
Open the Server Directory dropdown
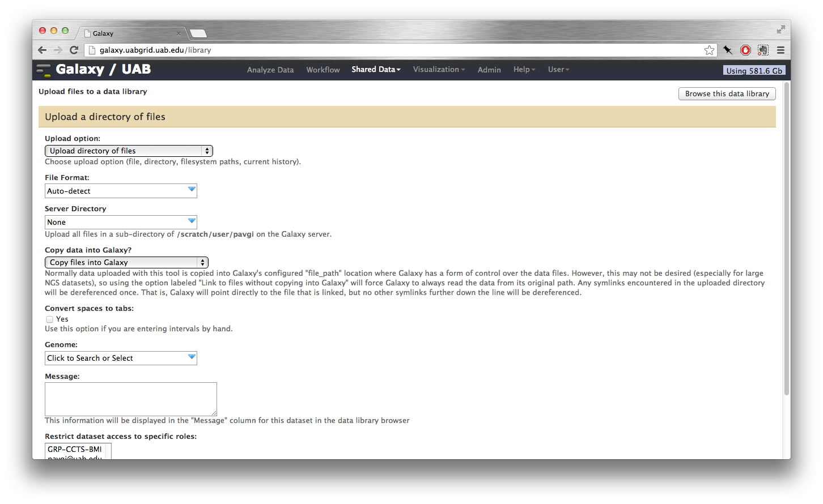coord(121,223)
